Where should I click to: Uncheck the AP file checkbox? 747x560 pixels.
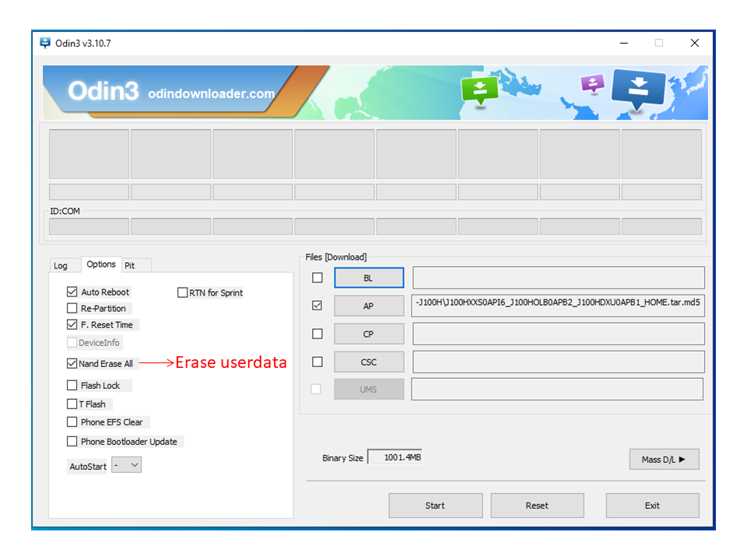pyautogui.click(x=317, y=305)
